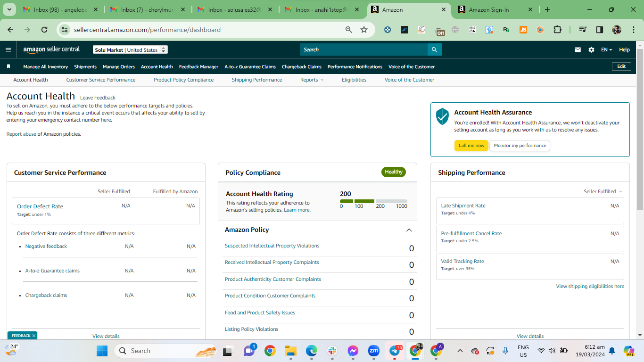Select the Eligibilities tab
Viewport: 644px width, 362px height.
tap(354, 80)
